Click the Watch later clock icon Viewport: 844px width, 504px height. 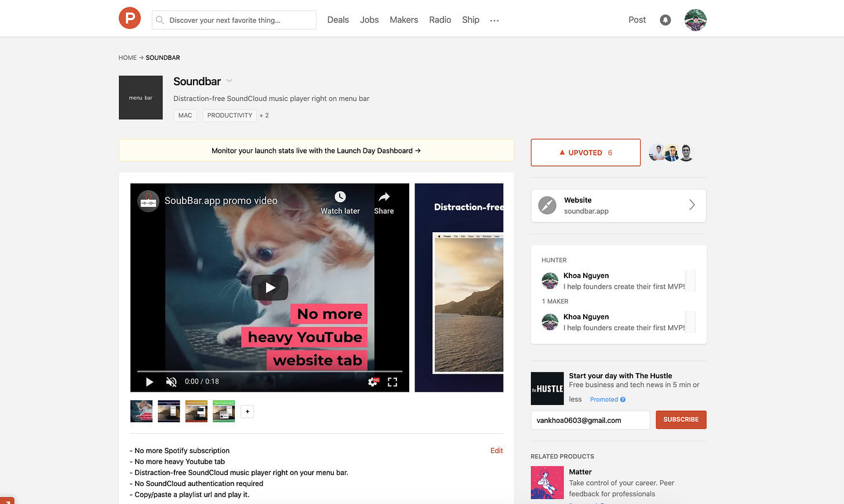coord(340,197)
